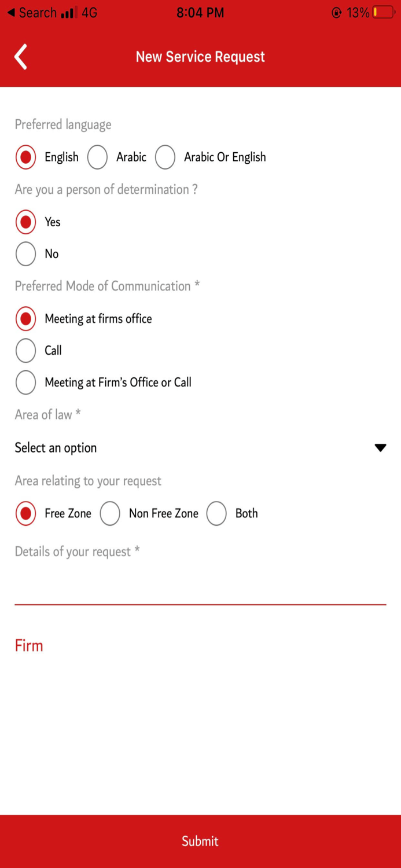The image size is (401, 868).
Task: Choose Meeting at firms office option
Action: (x=26, y=319)
